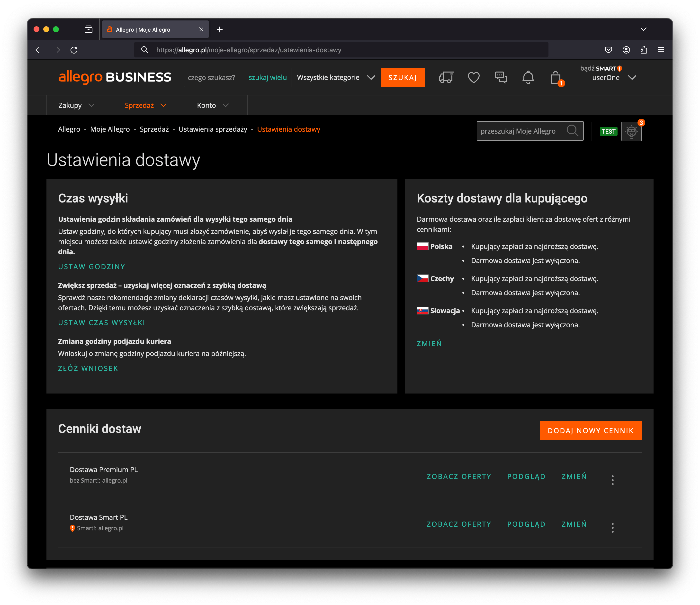This screenshot has height=605, width=700.
Task: Expand the userOne account dropdown
Action: [x=632, y=78]
